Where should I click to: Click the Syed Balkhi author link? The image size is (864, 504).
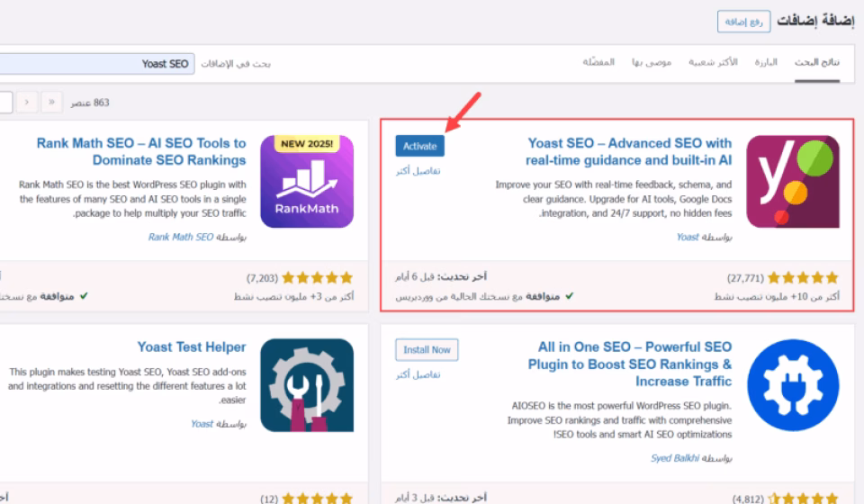pyautogui.click(x=673, y=458)
